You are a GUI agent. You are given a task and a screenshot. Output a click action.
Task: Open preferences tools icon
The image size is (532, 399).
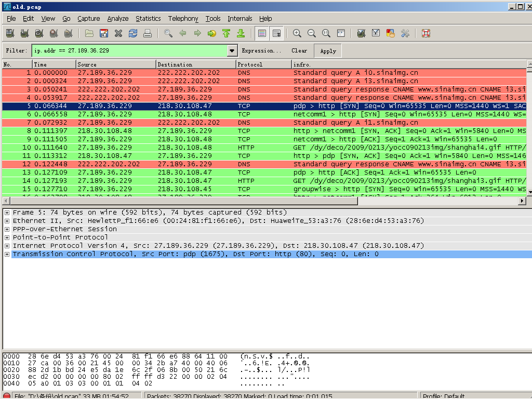point(405,33)
